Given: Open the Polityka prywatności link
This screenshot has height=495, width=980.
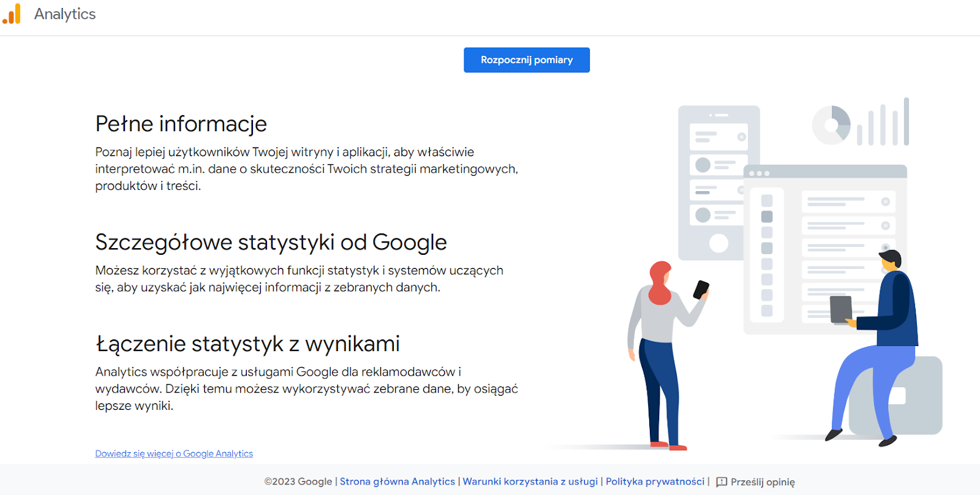Looking at the screenshot, I should 655,482.
